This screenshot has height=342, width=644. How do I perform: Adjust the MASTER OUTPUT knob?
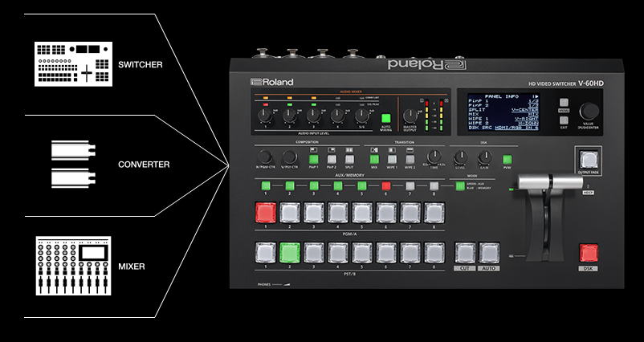pyautogui.click(x=410, y=116)
